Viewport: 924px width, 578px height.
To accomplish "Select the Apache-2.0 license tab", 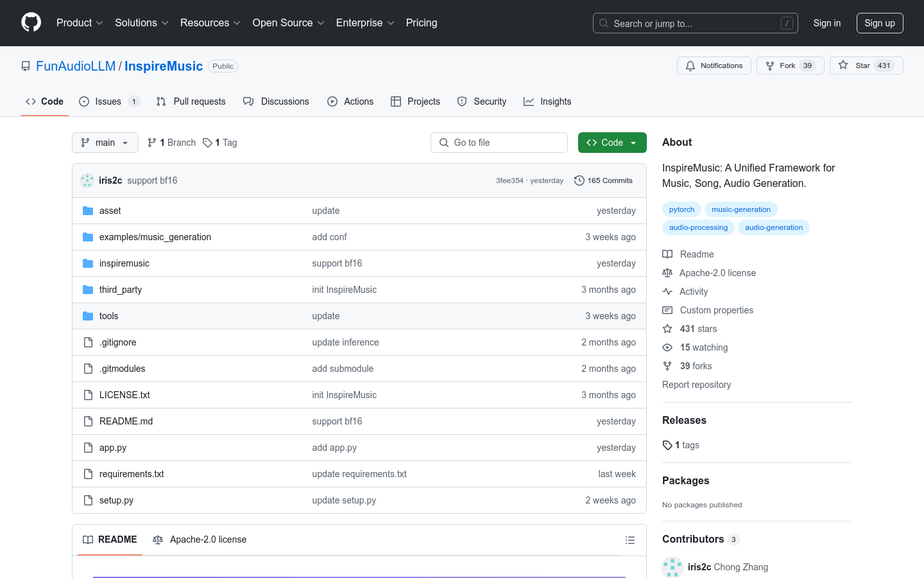I will (200, 539).
